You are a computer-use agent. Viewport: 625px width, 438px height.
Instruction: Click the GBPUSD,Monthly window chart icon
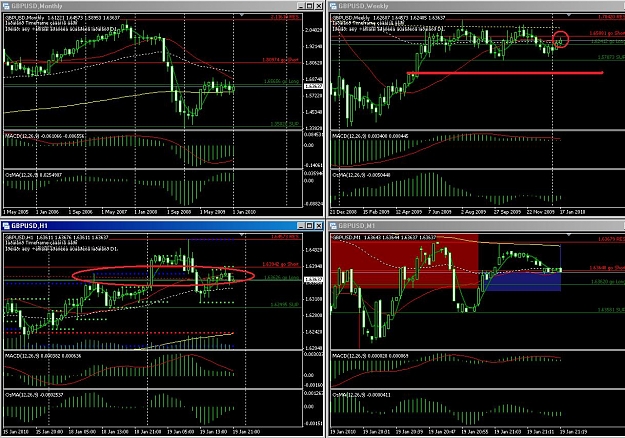[6, 6]
